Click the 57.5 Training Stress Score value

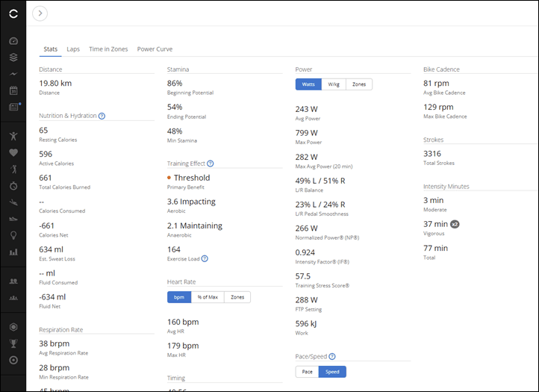303,276
